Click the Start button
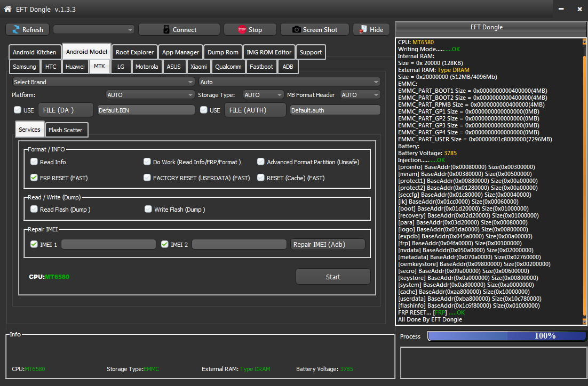Image resolution: width=588 pixels, height=386 pixels. pyautogui.click(x=333, y=277)
